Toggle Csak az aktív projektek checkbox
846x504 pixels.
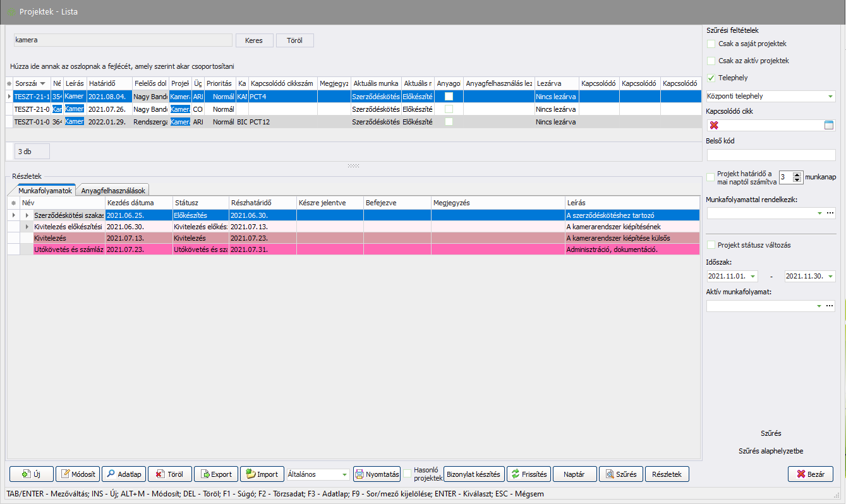[711, 61]
